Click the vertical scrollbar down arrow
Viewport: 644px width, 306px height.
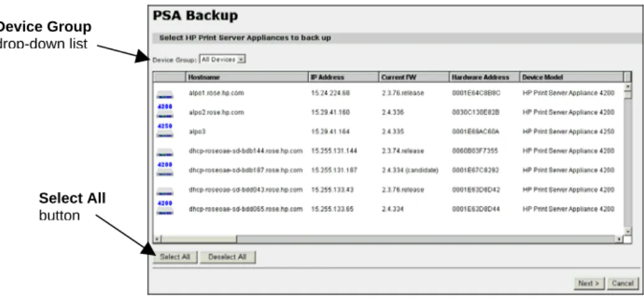(628, 231)
